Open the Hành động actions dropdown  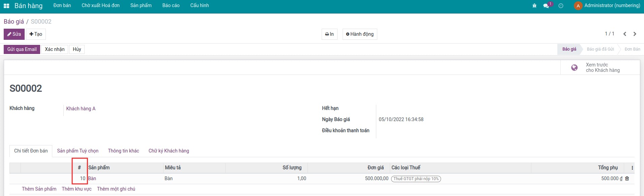(359, 34)
